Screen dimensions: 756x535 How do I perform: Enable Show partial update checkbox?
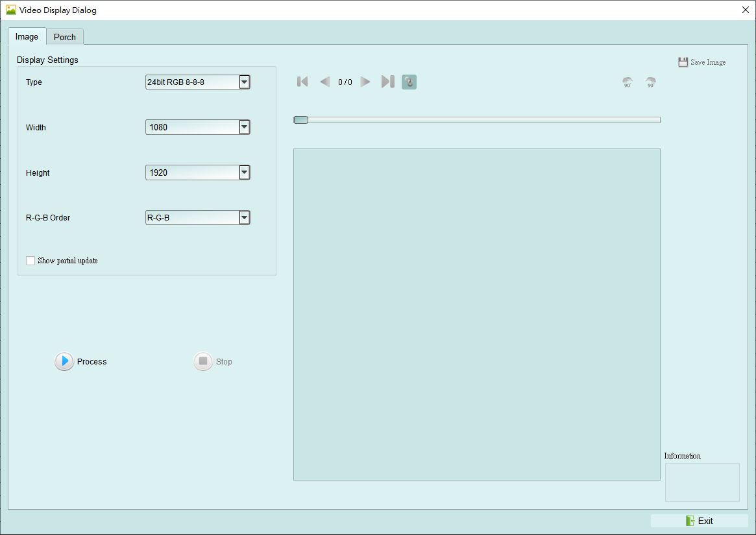click(x=30, y=261)
